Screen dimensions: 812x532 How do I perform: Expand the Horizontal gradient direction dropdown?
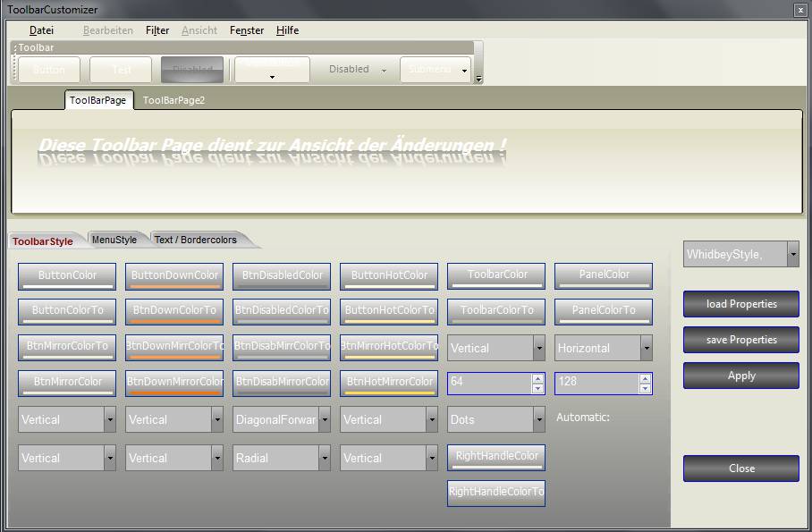click(x=647, y=348)
